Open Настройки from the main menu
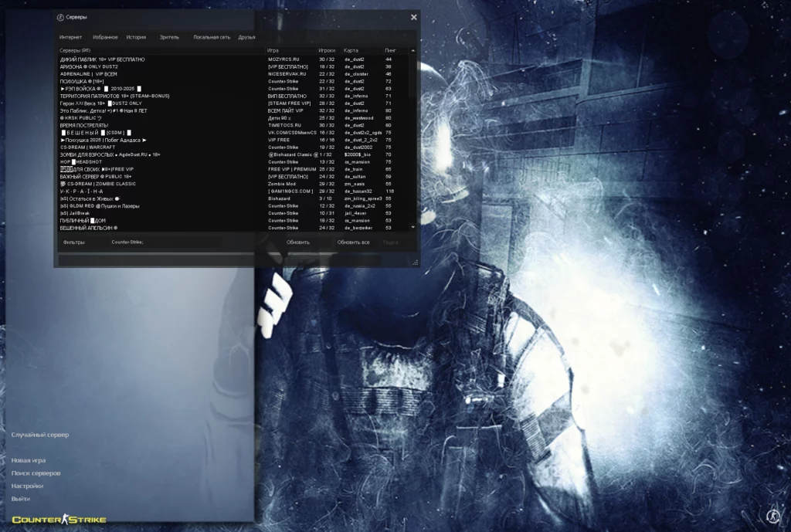Image resolution: width=791 pixels, height=532 pixels. (27, 486)
